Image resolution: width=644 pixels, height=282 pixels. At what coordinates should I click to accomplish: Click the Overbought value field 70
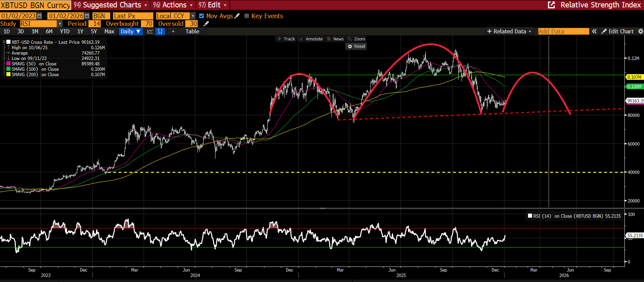147,24
